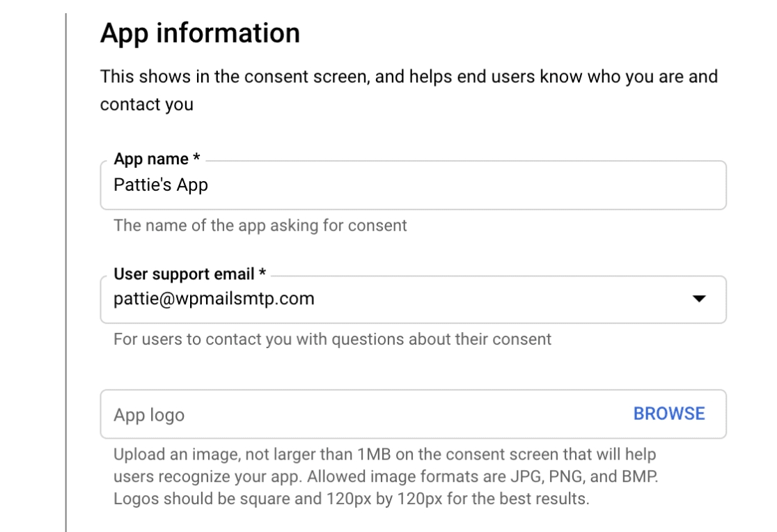
Task: Click the "contact you" text under the heading
Action: tap(146, 104)
